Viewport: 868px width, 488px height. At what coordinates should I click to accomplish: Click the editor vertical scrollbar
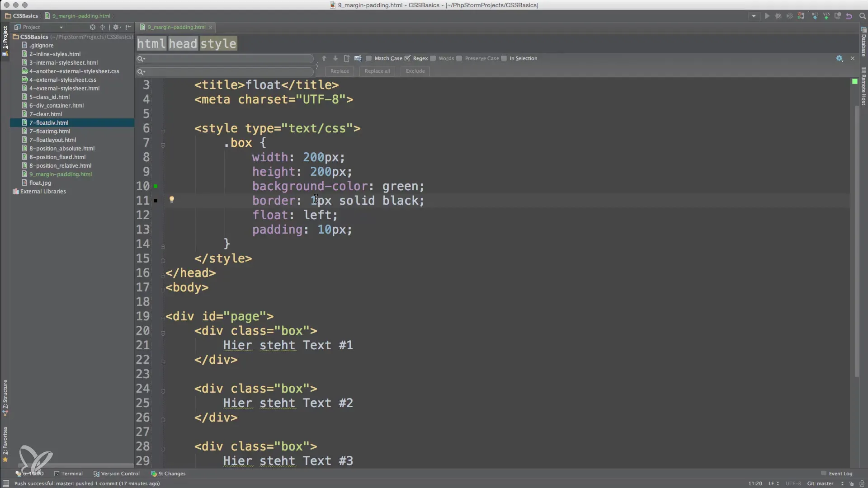pyautogui.click(x=856, y=242)
